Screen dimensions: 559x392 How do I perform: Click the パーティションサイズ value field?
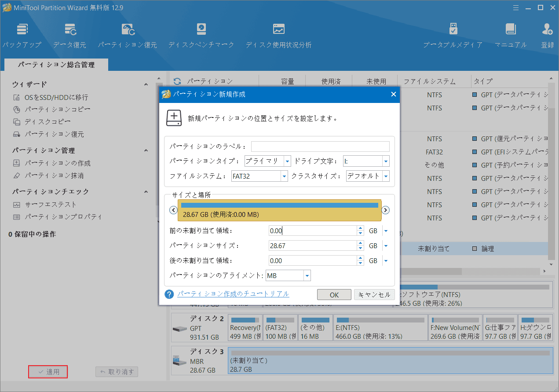click(x=313, y=246)
